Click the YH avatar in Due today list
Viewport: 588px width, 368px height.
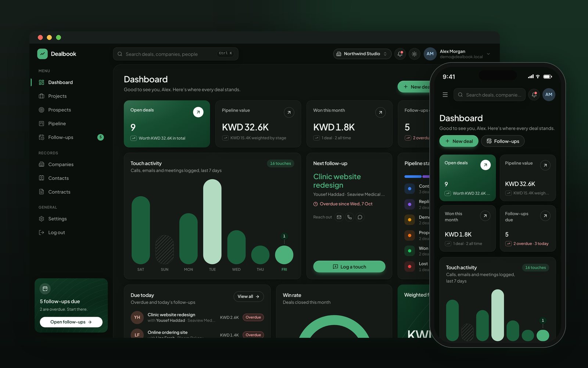(x=137, y=317)
